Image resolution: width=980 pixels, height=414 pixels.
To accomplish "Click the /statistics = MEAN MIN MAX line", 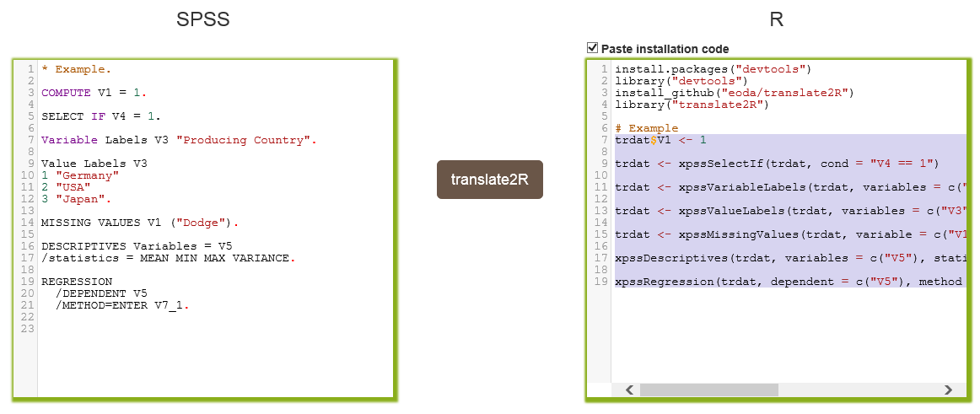I will click(x=168, y=259).
